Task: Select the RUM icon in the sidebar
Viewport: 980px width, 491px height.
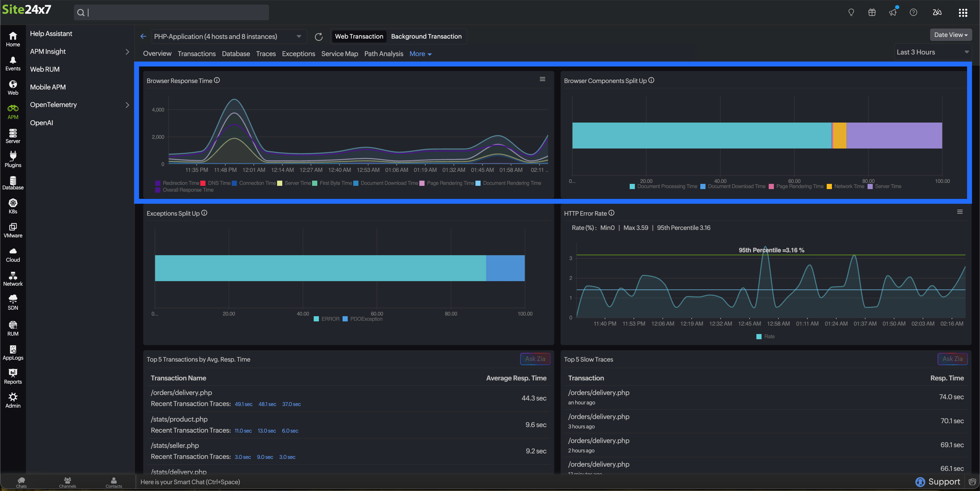Action: (x=13, y=327)
